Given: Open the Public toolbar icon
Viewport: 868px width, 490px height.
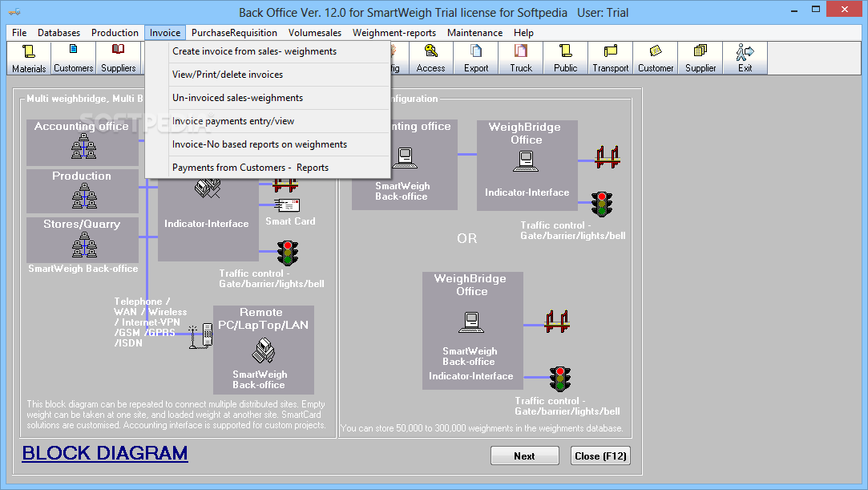Looking at the screenshot, I should [565, 58].
